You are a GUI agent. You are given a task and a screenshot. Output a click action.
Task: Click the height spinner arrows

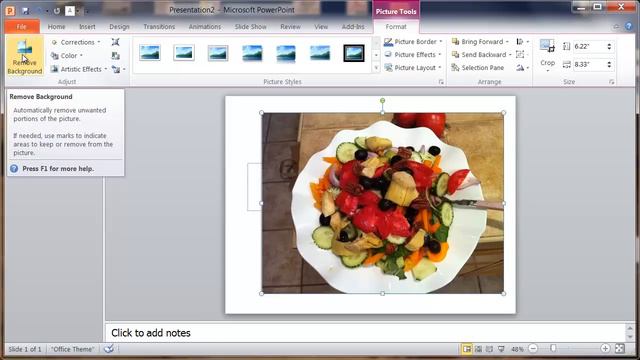pyautogui.click(x=609, y=47)
